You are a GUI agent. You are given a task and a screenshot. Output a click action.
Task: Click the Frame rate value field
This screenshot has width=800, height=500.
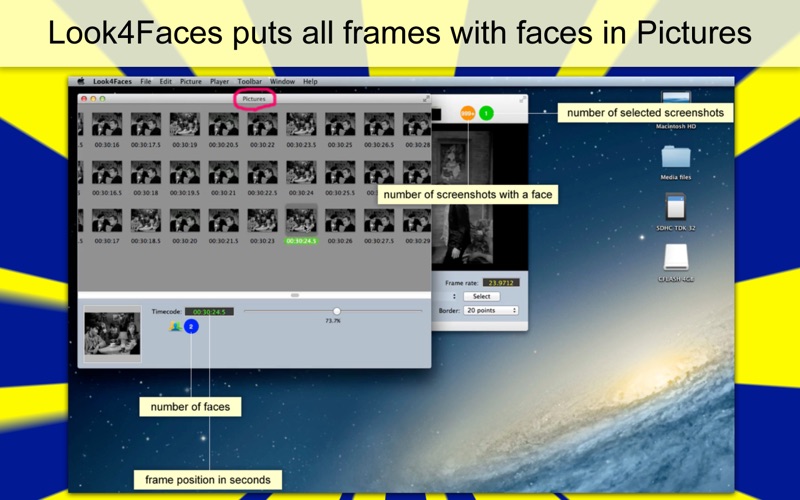[x=501, y=283]
